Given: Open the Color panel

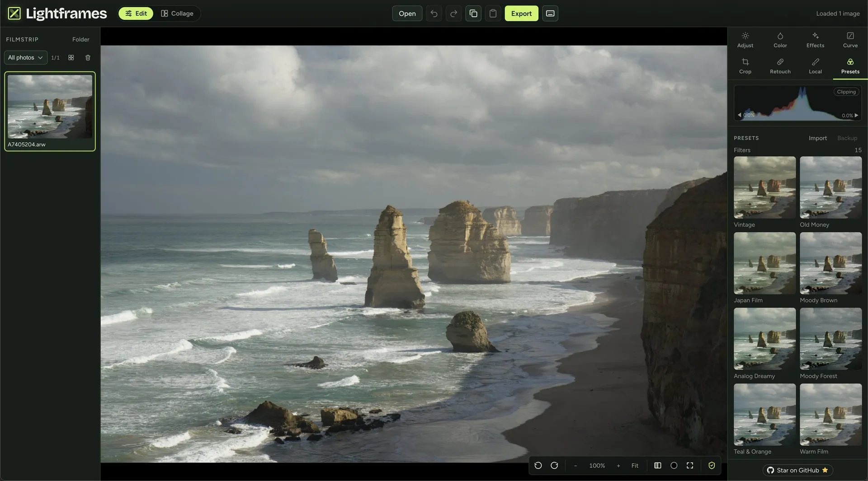Looking at the screenshot, I should (780, 40).
